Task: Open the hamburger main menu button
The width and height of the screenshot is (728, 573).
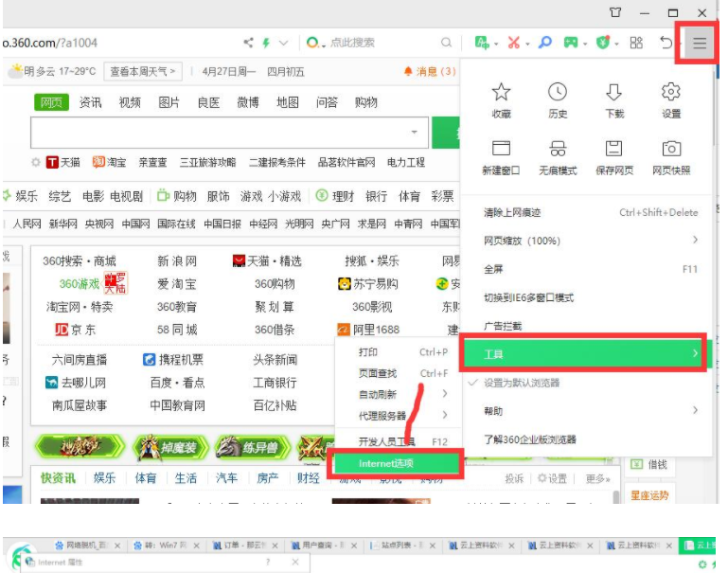Action: pyautogui.click(x=699, y=43)
